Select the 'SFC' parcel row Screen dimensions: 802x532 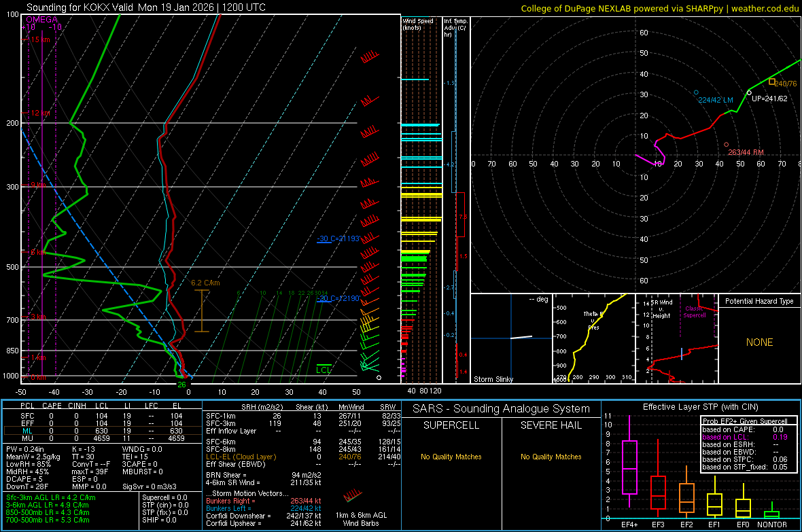click(x=102, y=416)
